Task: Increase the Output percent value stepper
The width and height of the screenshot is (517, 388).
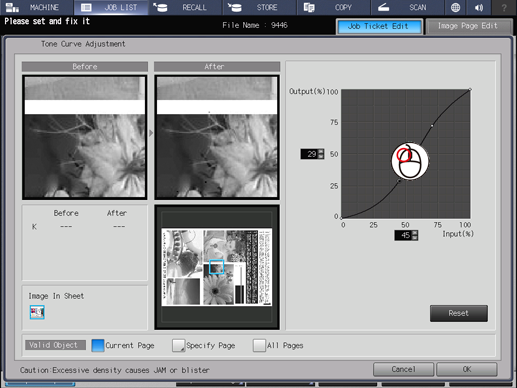Action: tap(321, 151)
